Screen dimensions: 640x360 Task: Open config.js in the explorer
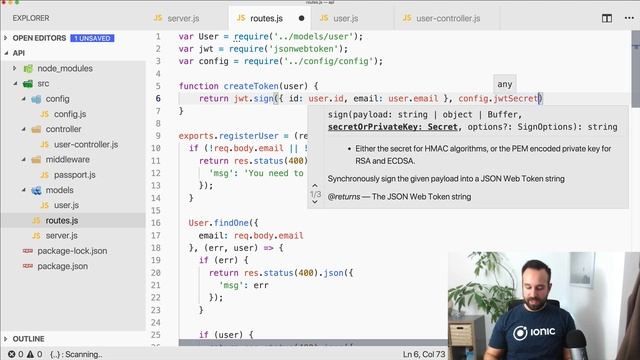point(70,114)
